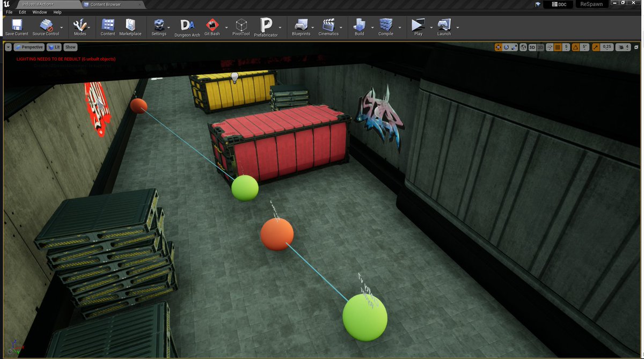Image resolution: width=644 pixels, height=359 pixels.
Task: Open the Help menu
Action: coord(57,12)
